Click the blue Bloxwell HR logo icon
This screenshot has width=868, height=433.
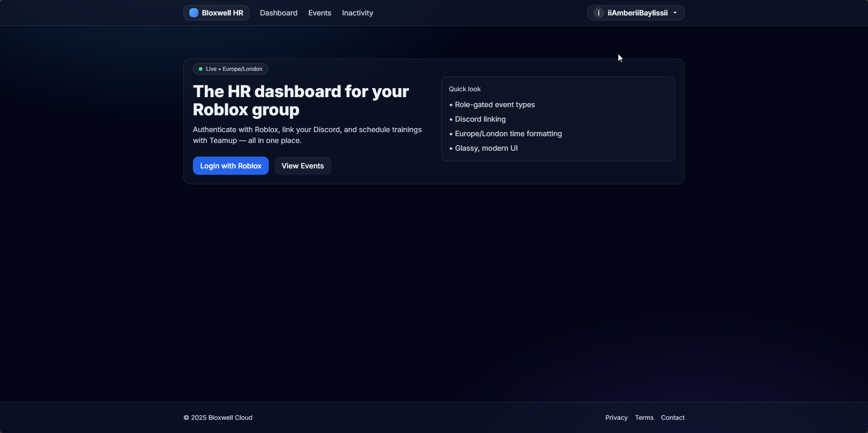(x=194, y=13)
